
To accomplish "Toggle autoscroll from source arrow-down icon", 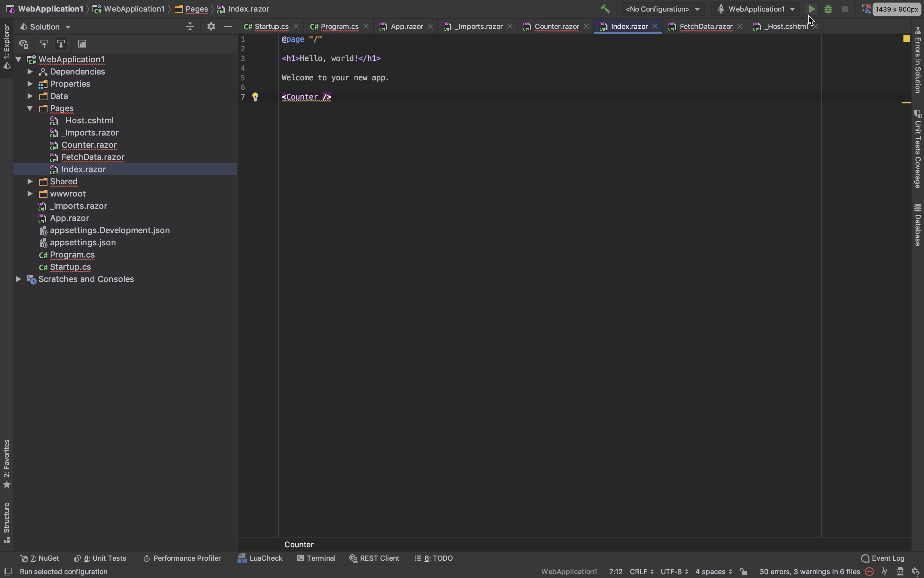I will [x=61, y=44].
